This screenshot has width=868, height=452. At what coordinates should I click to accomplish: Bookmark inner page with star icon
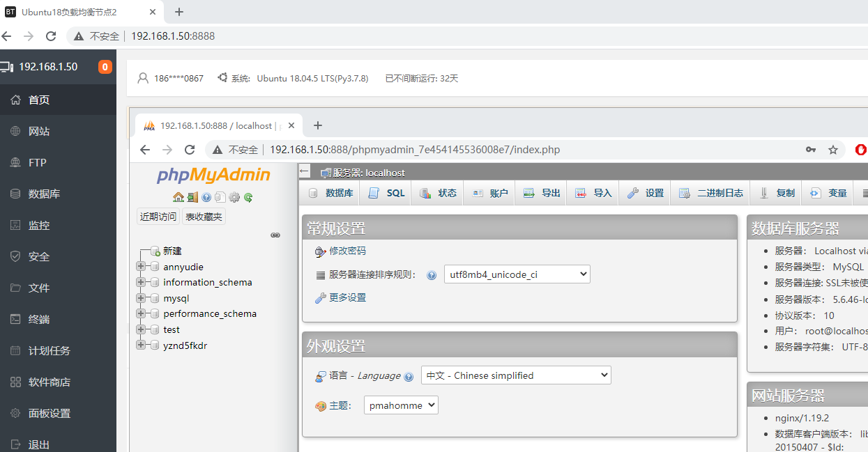(832, 150)
